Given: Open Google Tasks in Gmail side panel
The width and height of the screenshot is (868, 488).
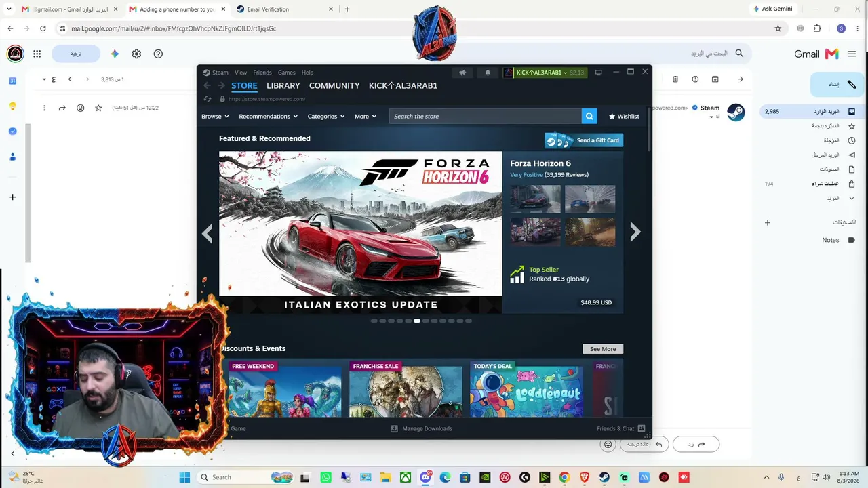Looking at the screenshot, I should [12, 131].
